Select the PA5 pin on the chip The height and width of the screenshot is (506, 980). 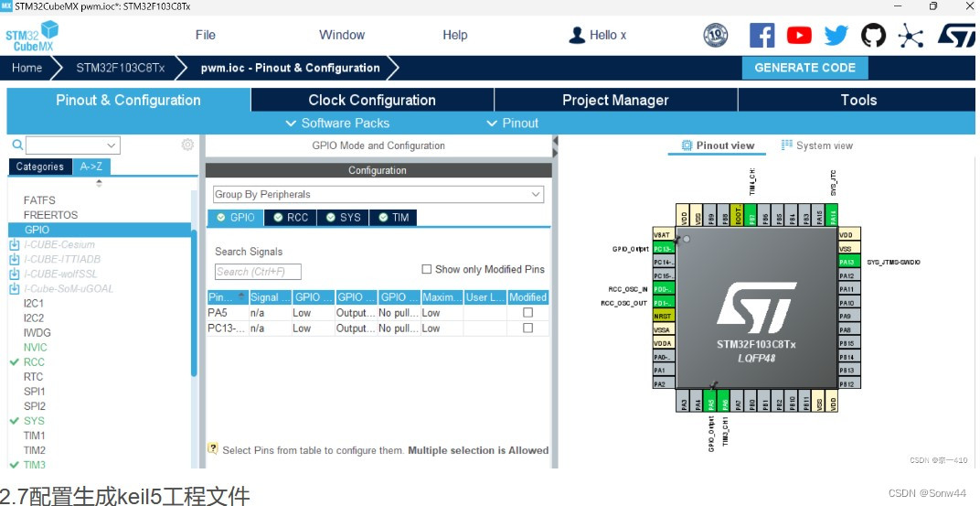click(712, 400)
